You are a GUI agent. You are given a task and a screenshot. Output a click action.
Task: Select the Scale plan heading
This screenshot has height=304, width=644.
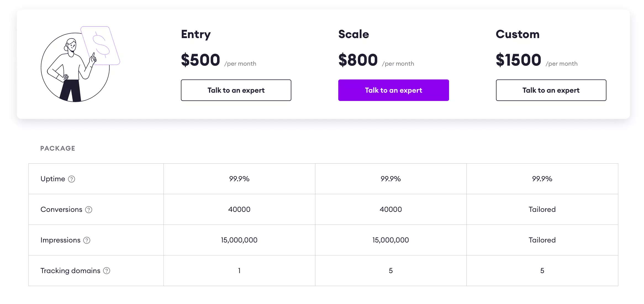coord(353,34)
